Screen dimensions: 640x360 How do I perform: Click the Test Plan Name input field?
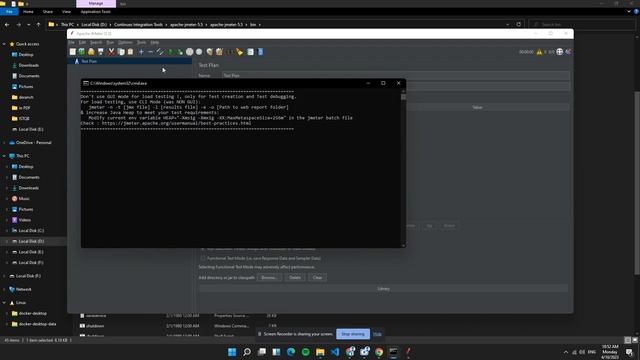[396, 76]
